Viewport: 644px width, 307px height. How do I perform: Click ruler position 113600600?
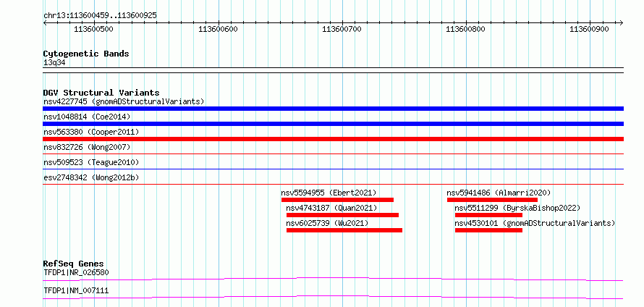pyautogui.click(x=218, y=29)
